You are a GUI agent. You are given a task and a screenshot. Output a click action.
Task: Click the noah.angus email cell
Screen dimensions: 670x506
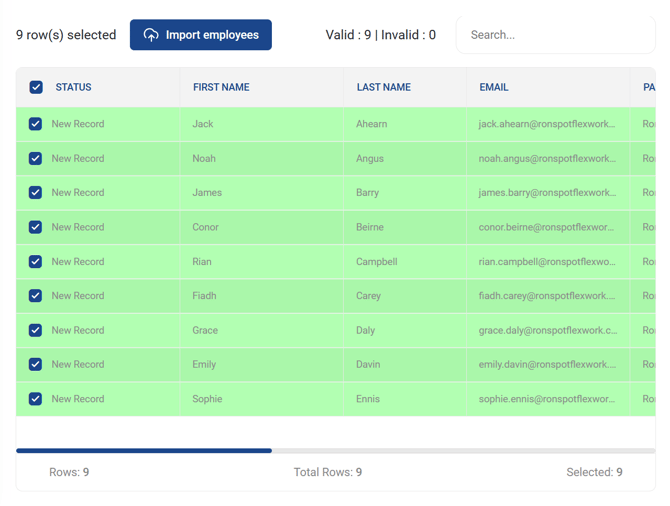[x=547, y=159]
